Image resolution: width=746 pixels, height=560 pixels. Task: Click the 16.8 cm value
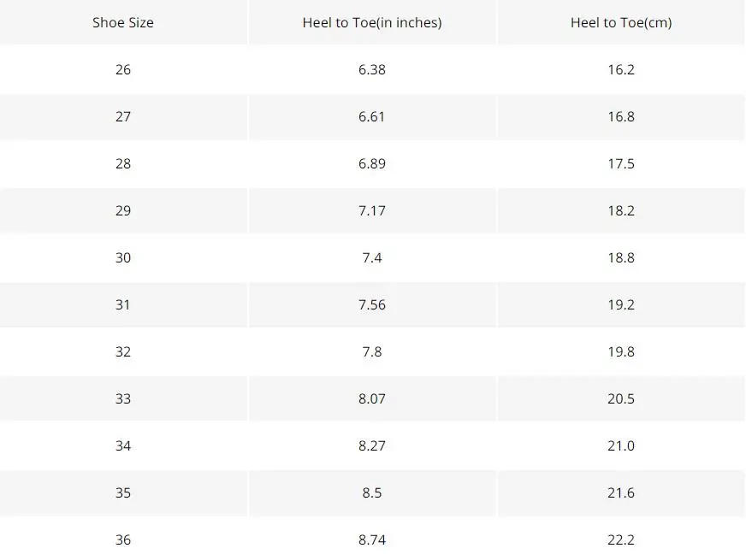click(621, 116)
